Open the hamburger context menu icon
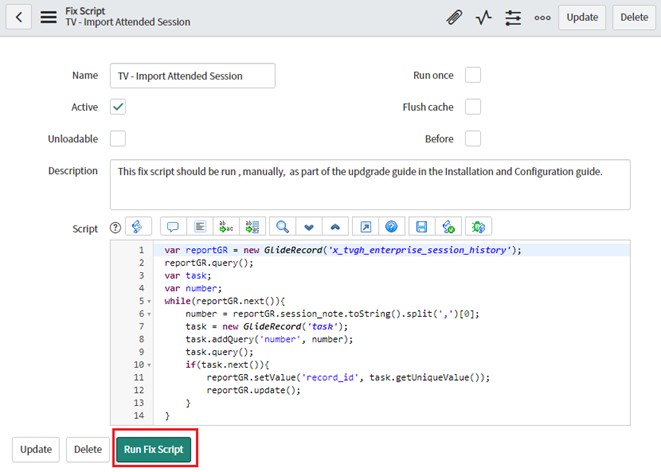The image size is (661, 472). coord(48,17)
